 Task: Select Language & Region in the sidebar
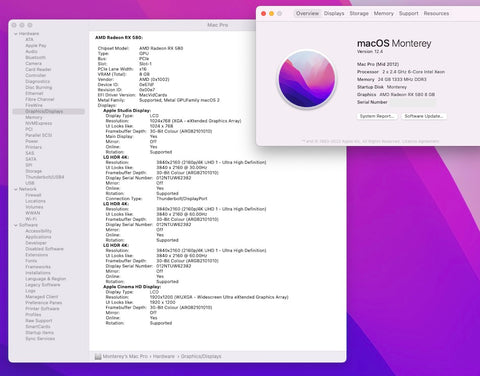click(46, 279)
